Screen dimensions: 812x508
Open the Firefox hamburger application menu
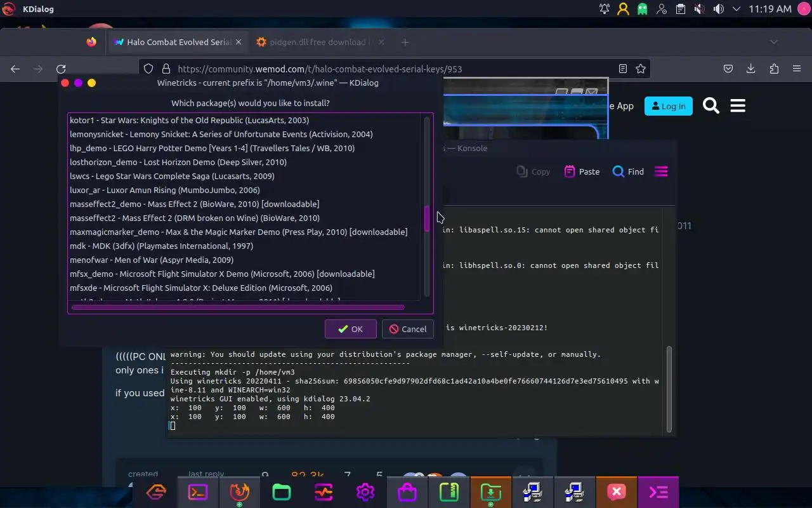pos(797,69)
